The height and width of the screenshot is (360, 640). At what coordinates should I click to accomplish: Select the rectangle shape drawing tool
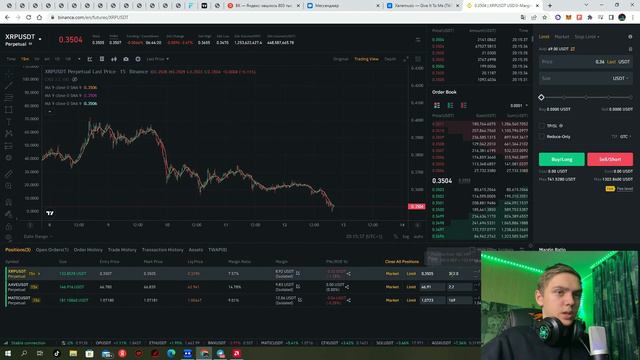[x=9, y=109]
